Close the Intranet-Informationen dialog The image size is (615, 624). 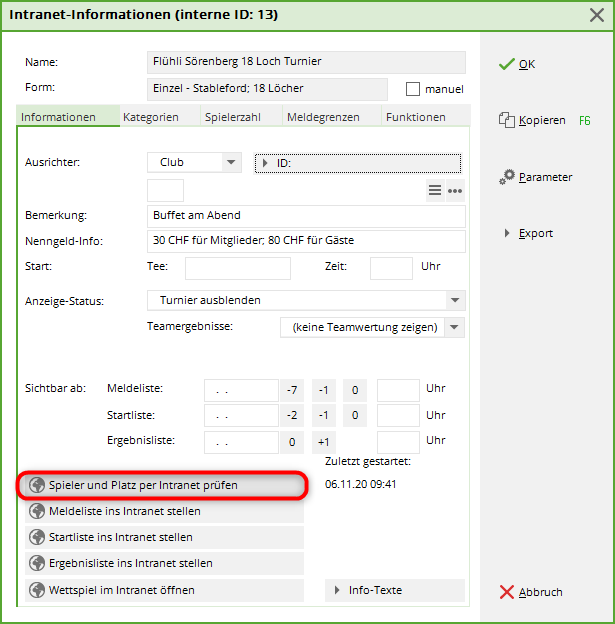coord(597,15)
